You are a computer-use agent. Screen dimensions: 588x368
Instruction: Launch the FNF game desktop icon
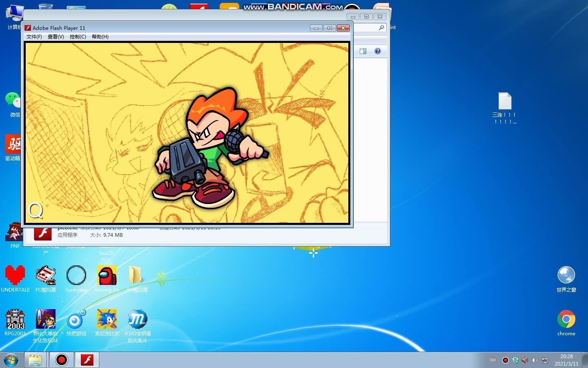point(15,236)
